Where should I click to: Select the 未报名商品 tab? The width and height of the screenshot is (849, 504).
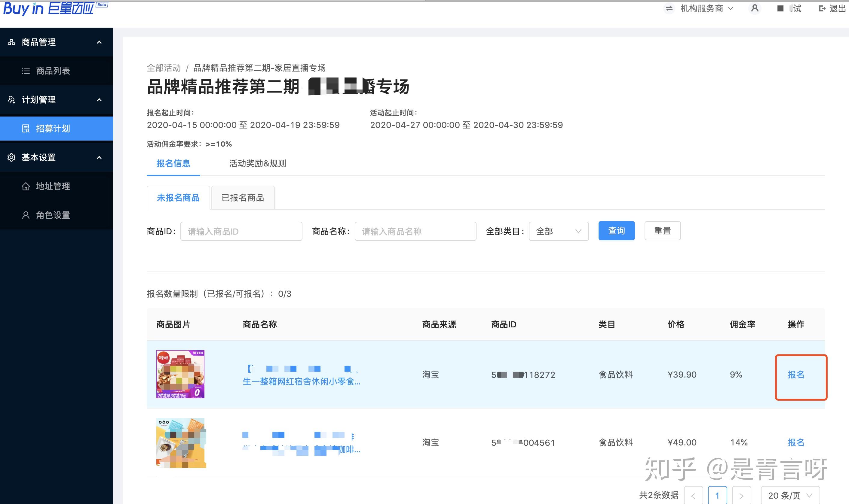(x=178, y=198)
